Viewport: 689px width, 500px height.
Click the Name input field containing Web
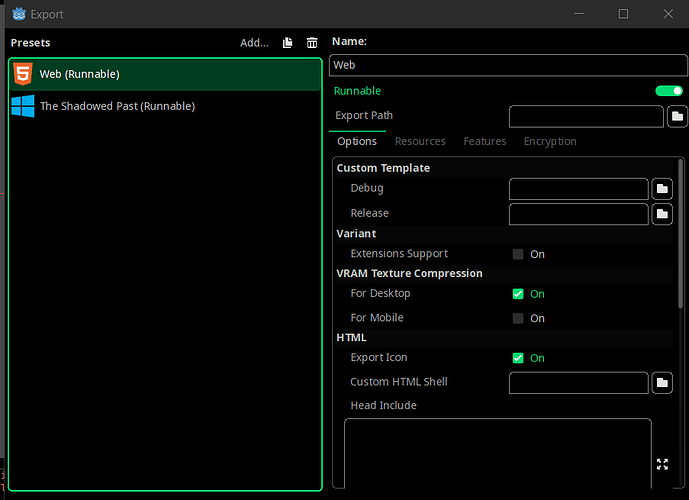point(508,65)
